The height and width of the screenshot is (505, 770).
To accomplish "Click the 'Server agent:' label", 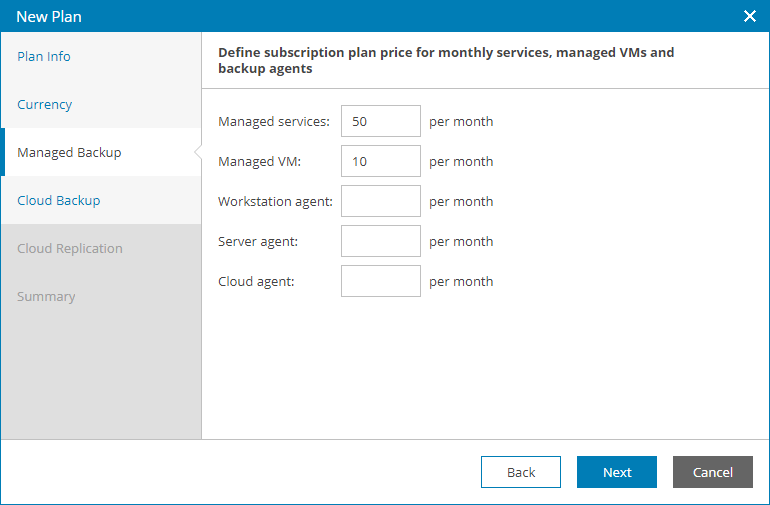I will tap(258, 242).
